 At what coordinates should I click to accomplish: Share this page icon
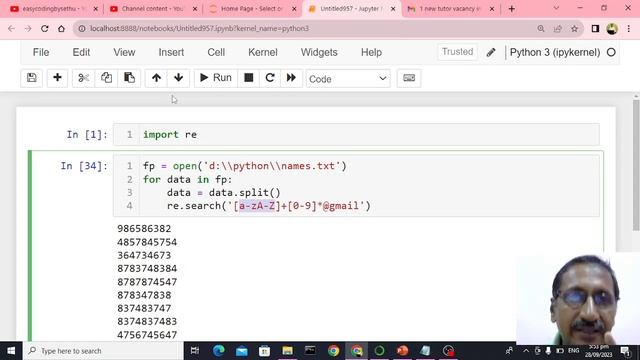(558, 29)
